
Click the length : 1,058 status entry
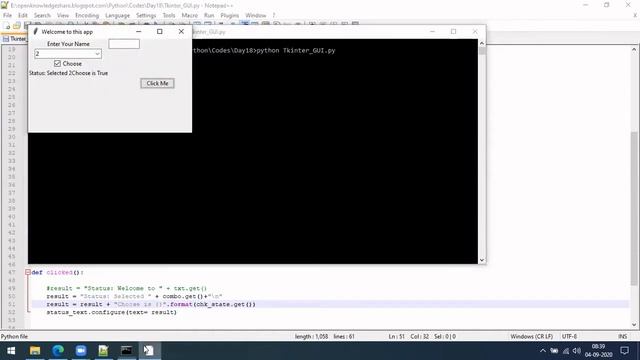pyautogui.click(x=311, y=337)
